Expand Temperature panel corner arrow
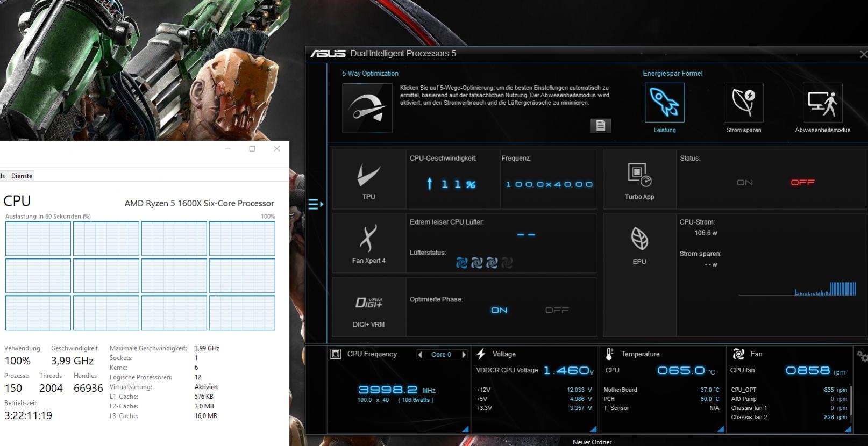This screenshot has width=868, height=446. (721, 429)
